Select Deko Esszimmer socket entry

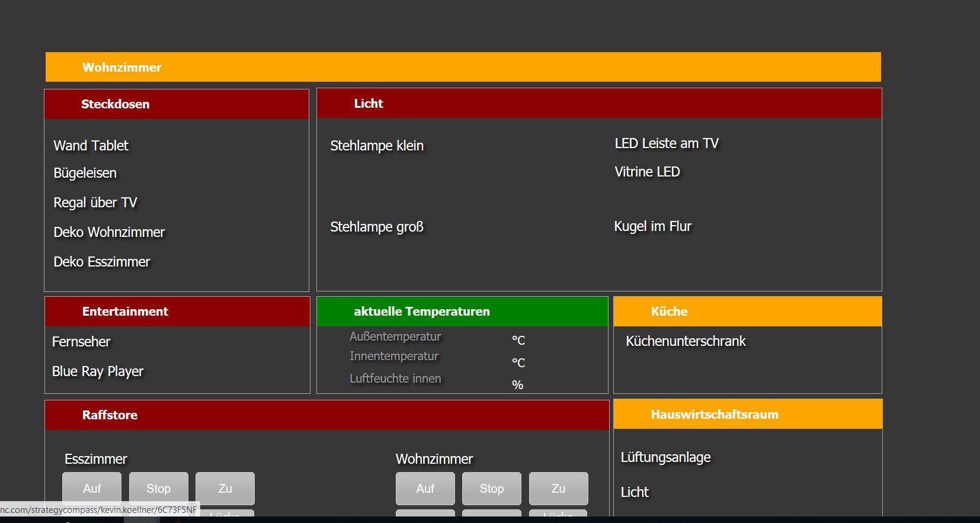(101, 262)
